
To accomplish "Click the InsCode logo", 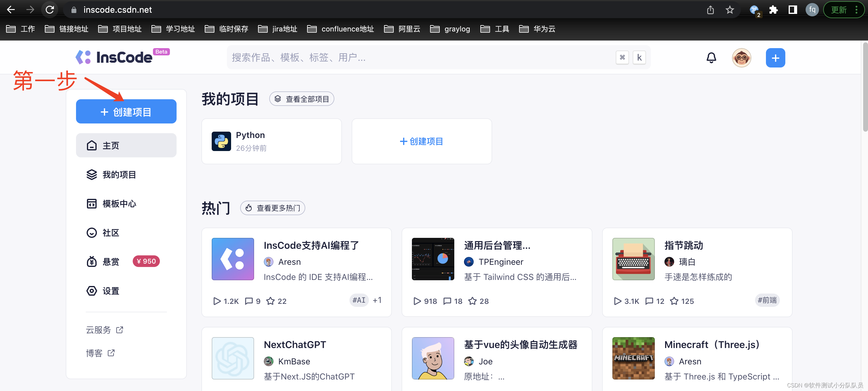I will pos(114,57).
